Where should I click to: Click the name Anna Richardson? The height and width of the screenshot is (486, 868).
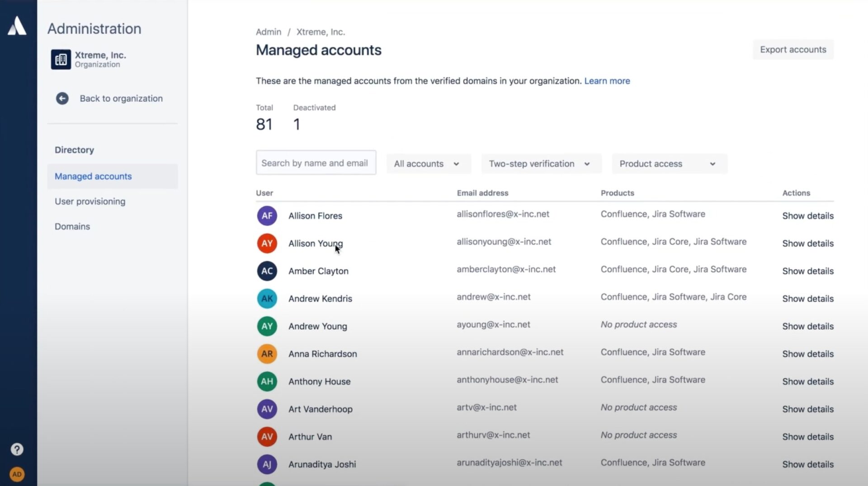(x=323, y=354)
